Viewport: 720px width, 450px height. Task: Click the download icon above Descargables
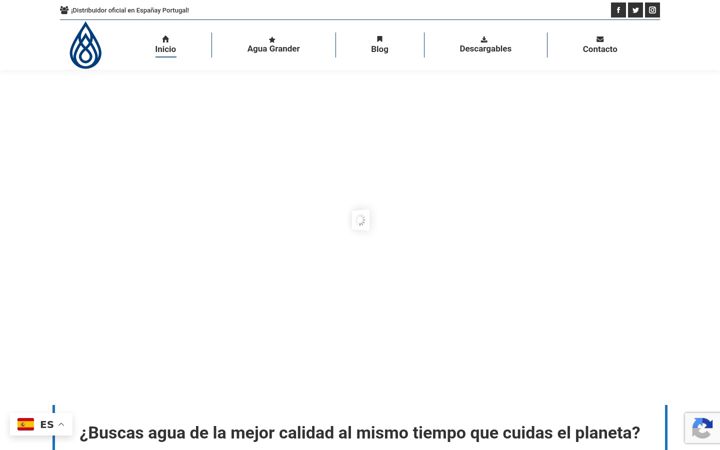(484, 39)
